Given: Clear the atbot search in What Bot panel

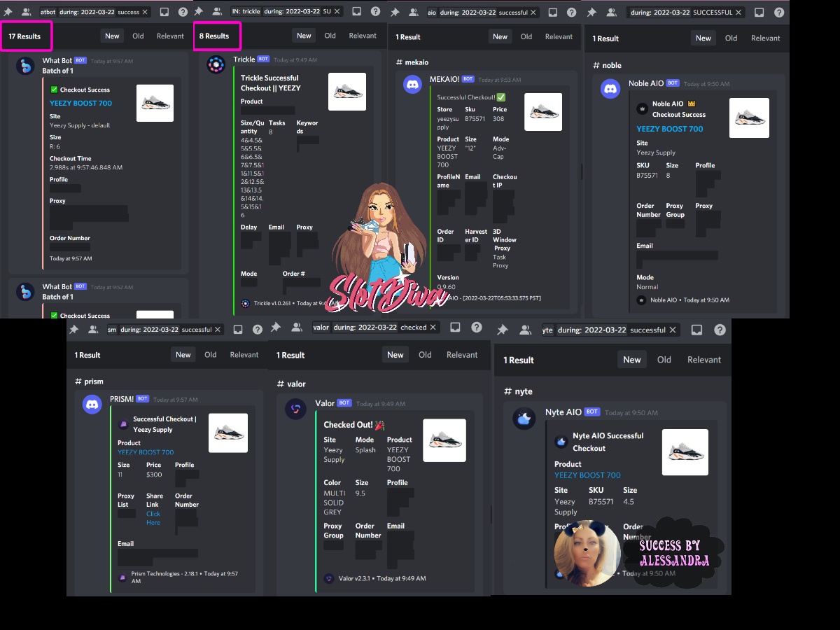Looking at the screenshot, I should 145,12.
